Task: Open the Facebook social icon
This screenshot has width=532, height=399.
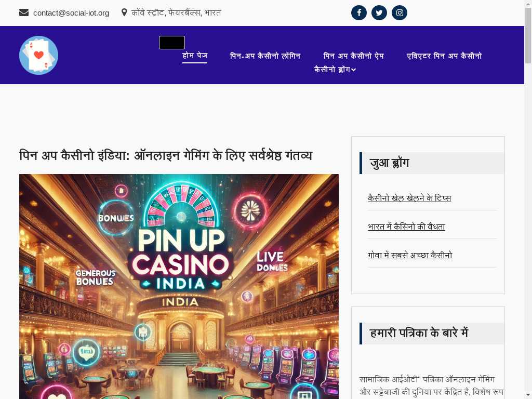Action: tap(358, 13)
